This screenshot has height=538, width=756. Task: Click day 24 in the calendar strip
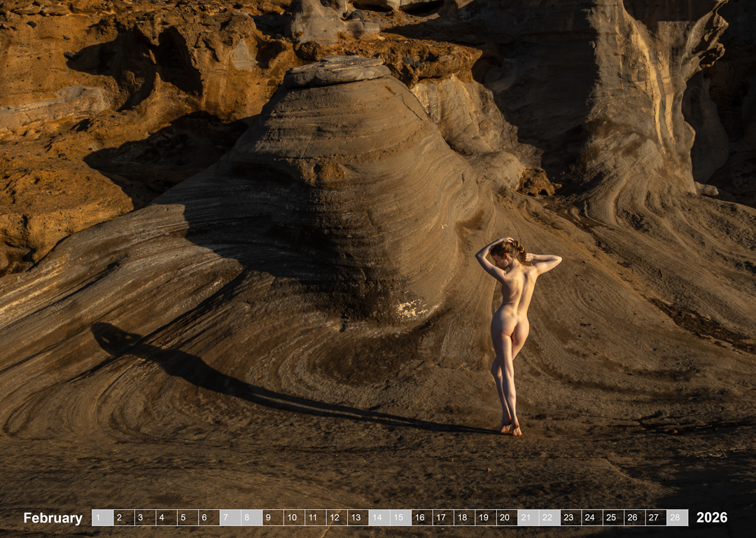(592, 518)
